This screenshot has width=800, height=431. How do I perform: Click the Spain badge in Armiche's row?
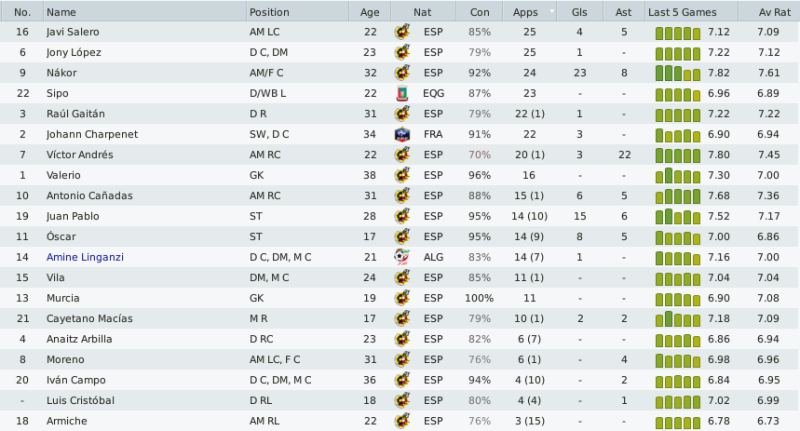pos(402,421)
